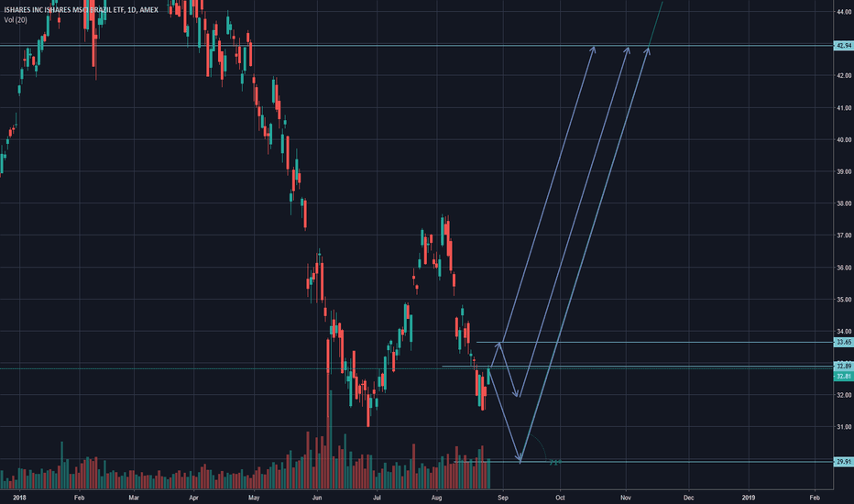Click the Sep label on the time axis
Screen dimensions: 854x504
(x=503, y=498)
